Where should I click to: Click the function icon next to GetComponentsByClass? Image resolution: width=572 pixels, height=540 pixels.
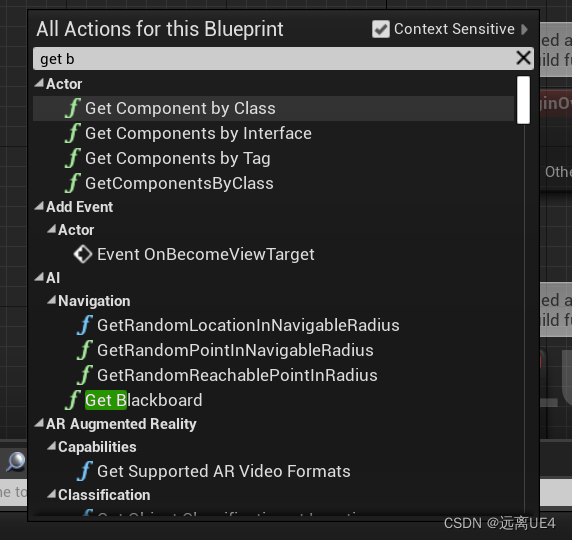pos(73,183)
